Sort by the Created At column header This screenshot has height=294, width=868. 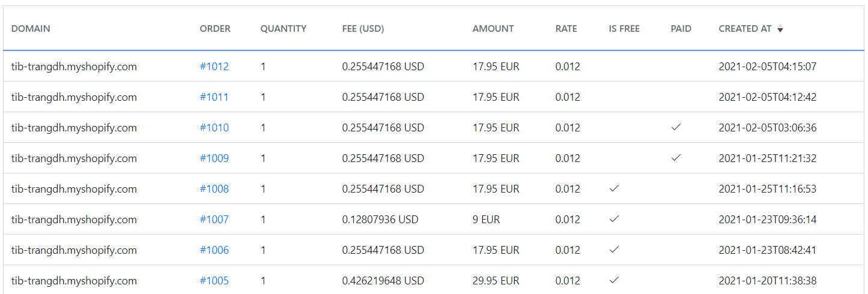[x=745, y=29]
